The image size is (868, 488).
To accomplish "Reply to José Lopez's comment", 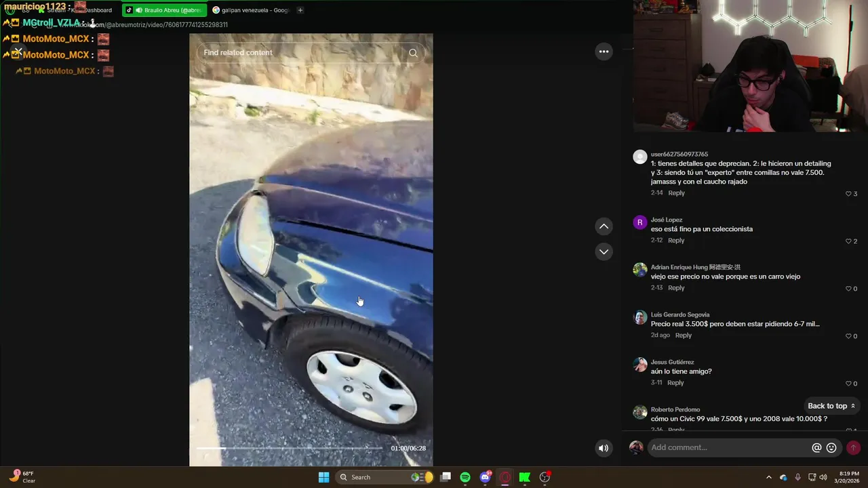I will (676, 241).
